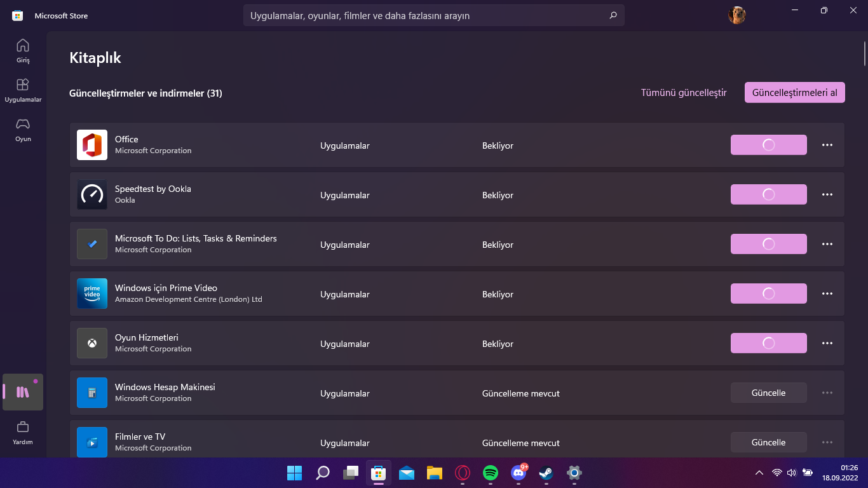Open more options for Microsoft To Do
Screen dimensions: 868x488
pyautogui.click(x=827, y=244)
